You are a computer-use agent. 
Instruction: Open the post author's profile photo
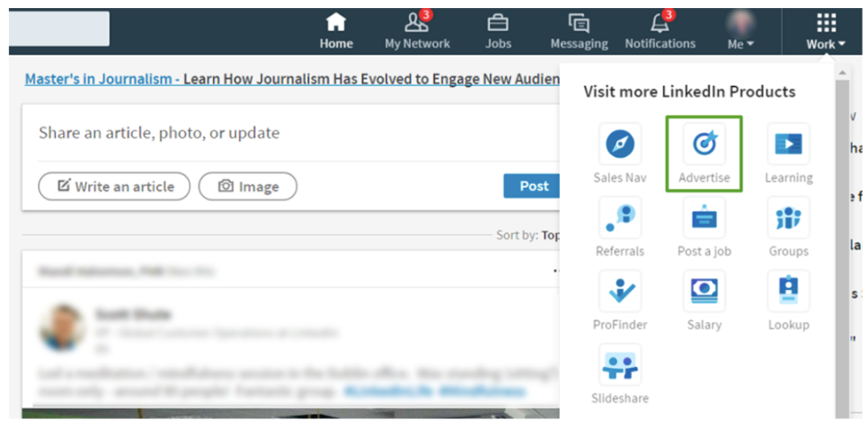(x=62, y=327)
